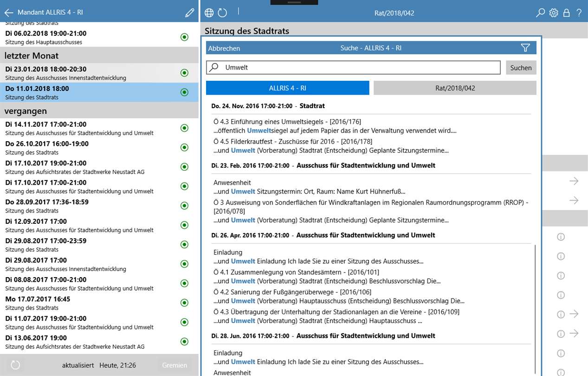This screenshot has width=588, height=376.
Task: Click the Suchen button
Action: (x=521, y=68)
